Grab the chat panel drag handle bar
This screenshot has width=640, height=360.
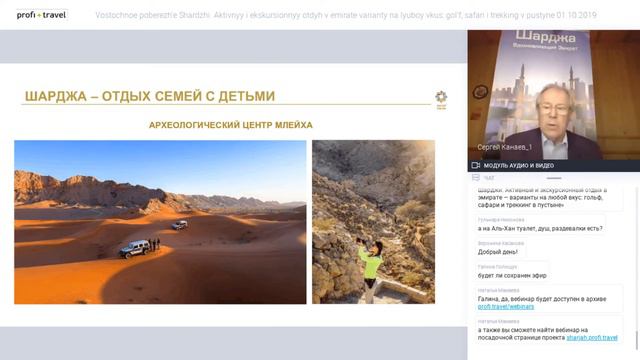tap(554, 178)
